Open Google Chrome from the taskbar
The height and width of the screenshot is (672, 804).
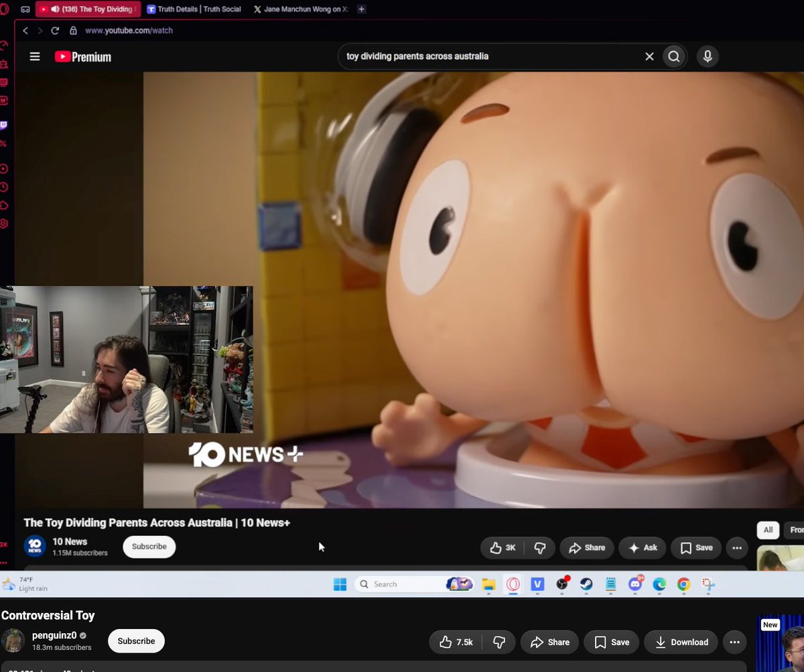pos(683,584)
